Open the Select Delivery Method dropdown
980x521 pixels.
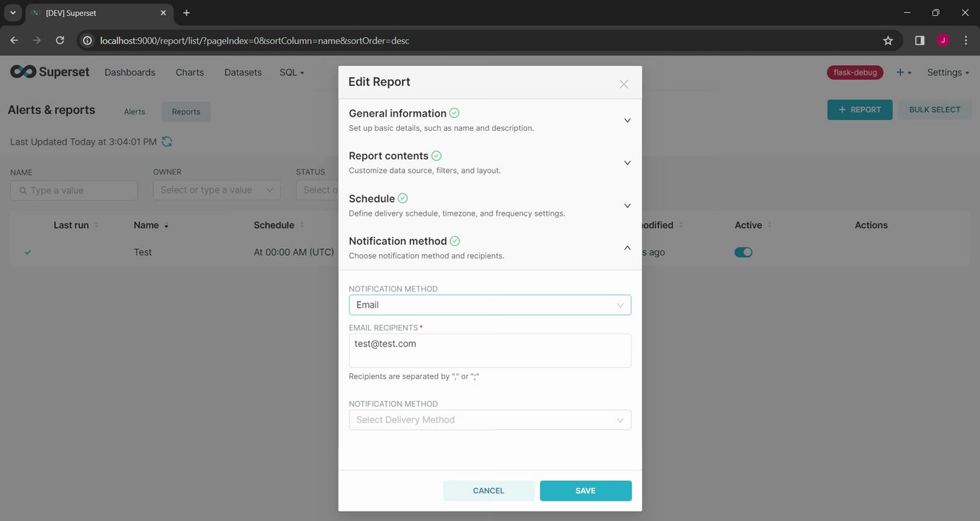point(490,420)
